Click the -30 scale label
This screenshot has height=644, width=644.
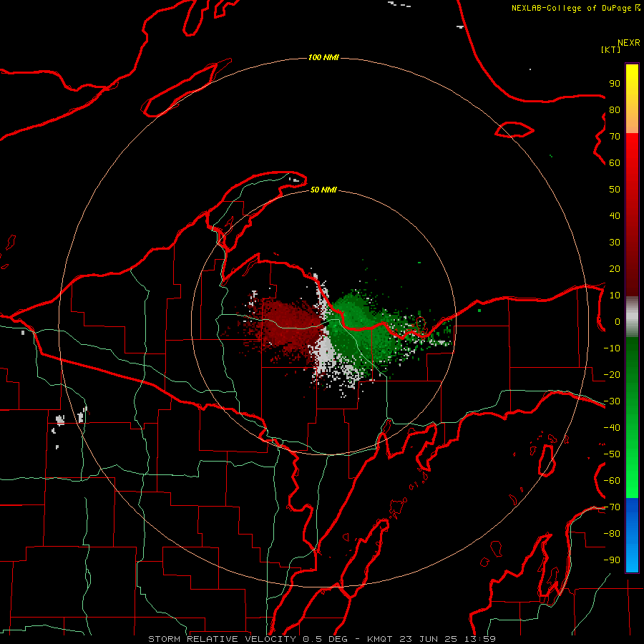click(612, 401)
